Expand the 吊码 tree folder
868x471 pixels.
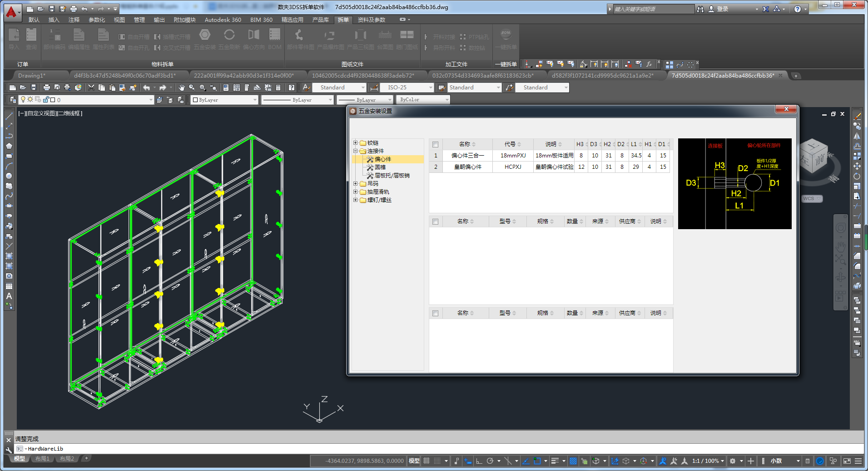click(356, 184)
